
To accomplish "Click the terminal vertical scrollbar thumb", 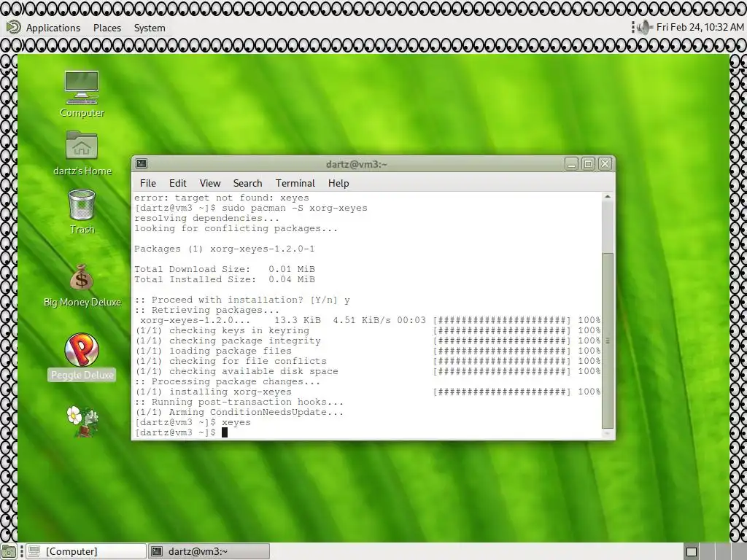I will pos(608,341).
